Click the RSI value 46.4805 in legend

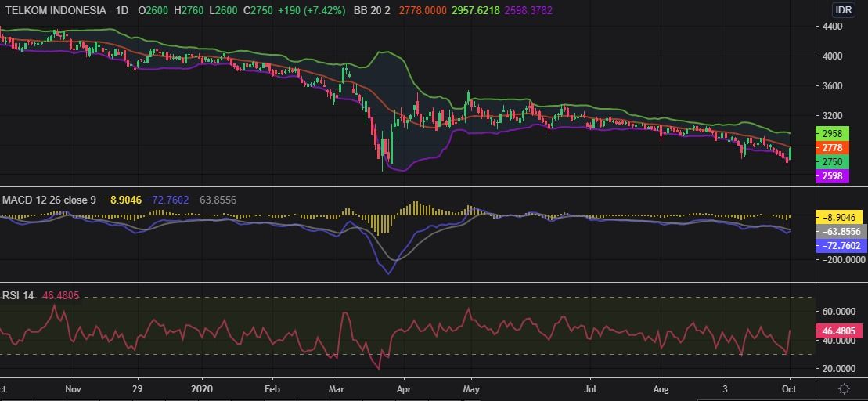coord(61,296)
